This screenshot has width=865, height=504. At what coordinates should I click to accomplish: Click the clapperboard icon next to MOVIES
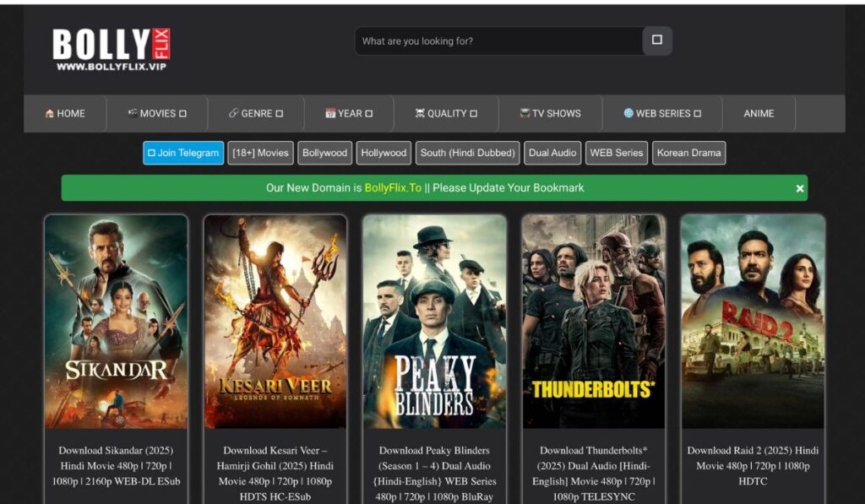click(133, 113)
